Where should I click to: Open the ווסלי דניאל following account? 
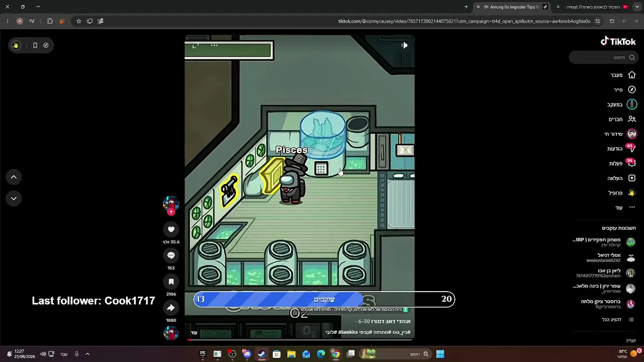[611, 257]
